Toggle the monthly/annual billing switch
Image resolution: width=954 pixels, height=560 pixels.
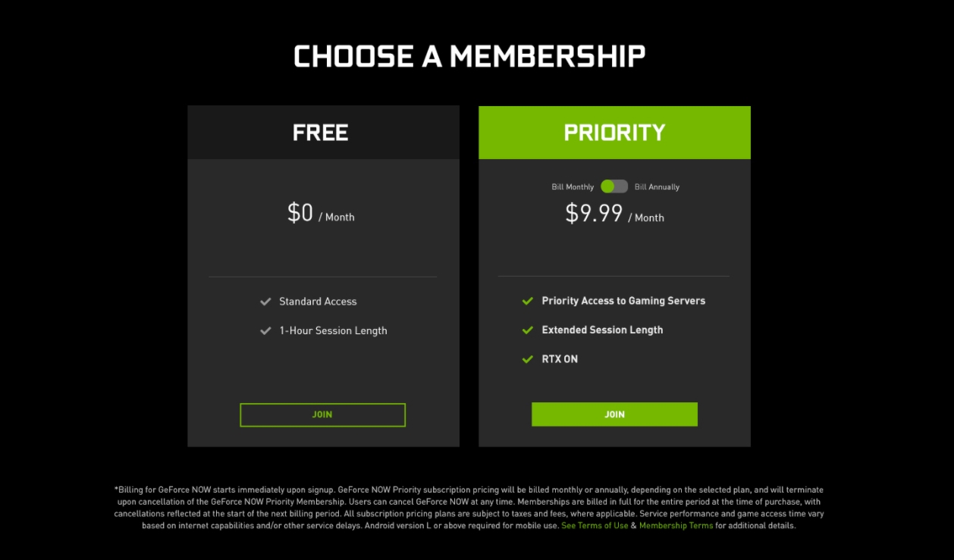(614, 186)
